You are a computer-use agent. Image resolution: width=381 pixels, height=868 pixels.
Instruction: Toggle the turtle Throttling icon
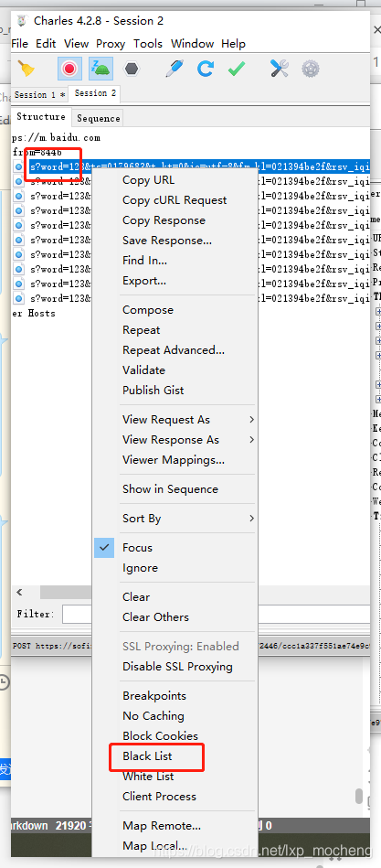pyautogui.click(x=101, y=69)
